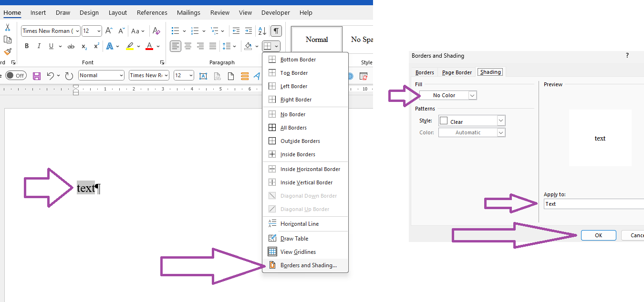Click the Bullets list icon
Viewport: 644px width, 302px height.
pyautogui.click(x=176, y=31)
